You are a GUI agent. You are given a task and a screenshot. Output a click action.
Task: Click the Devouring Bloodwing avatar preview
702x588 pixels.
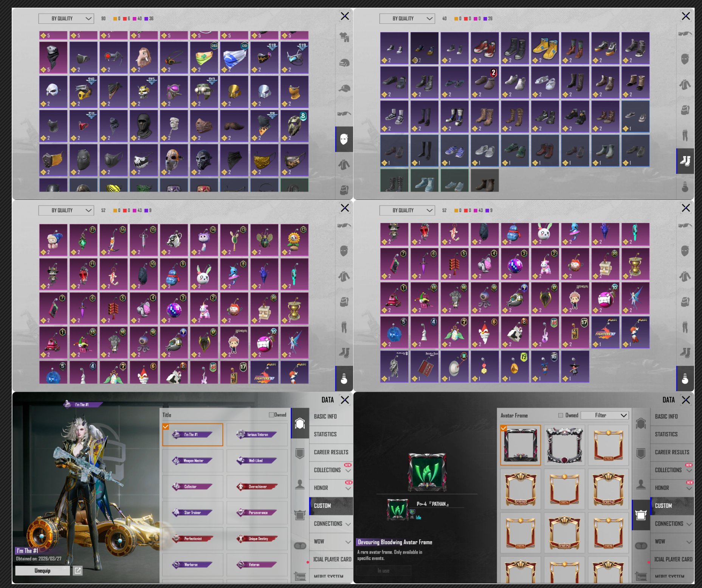pyautogui.click(x=427, y=472)
